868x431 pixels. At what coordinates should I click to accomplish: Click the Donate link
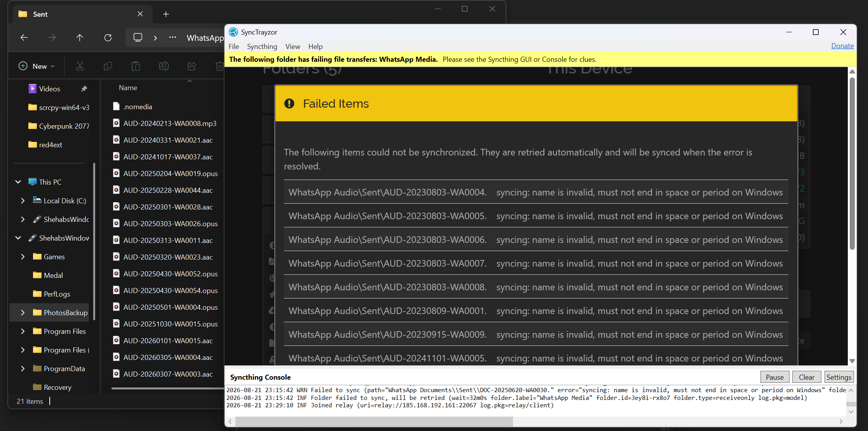pyautogui.click(x=842, y=46)
